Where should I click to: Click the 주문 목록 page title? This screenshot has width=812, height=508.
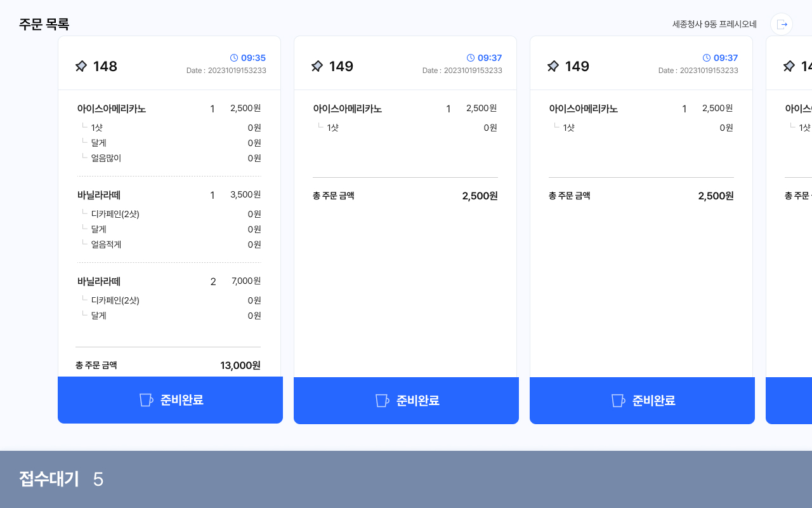44,24
